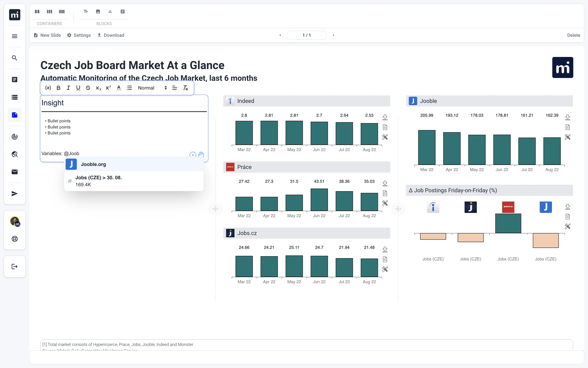This screenshot has width=588, height=368.
Task: Click the Download button
Action: pyautogui.click(x=111, y=35)
